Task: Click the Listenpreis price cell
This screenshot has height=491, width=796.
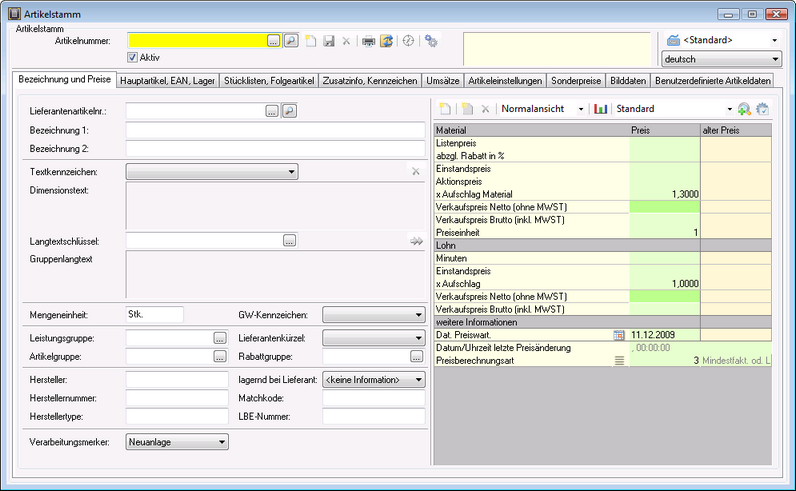Action: pyautogui.click(x=665, y=143)
